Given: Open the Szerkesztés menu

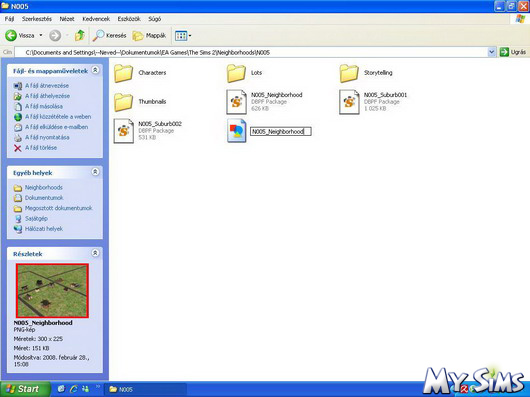Looking at the screenshot, I should tap(37, 19).
